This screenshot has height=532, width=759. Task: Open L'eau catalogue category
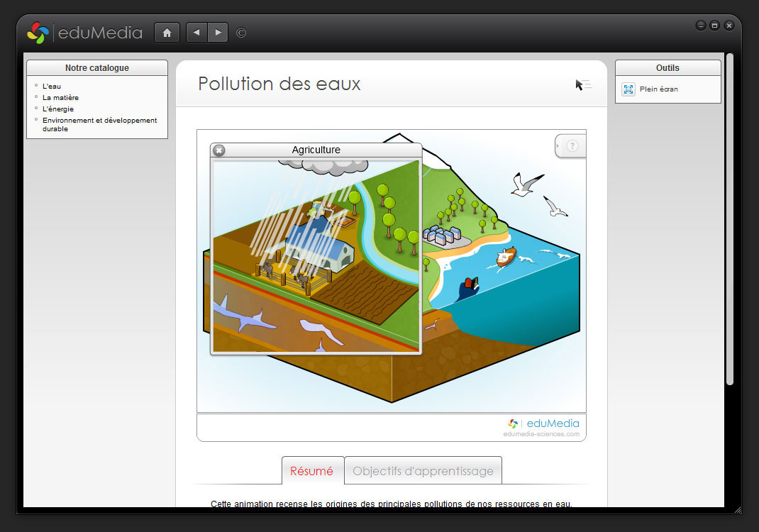point(52,87)
